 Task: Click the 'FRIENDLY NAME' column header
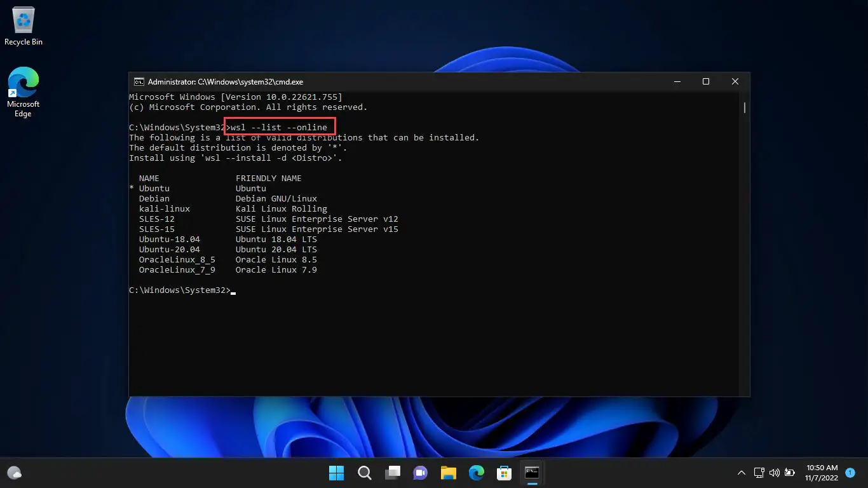[269, 179]
